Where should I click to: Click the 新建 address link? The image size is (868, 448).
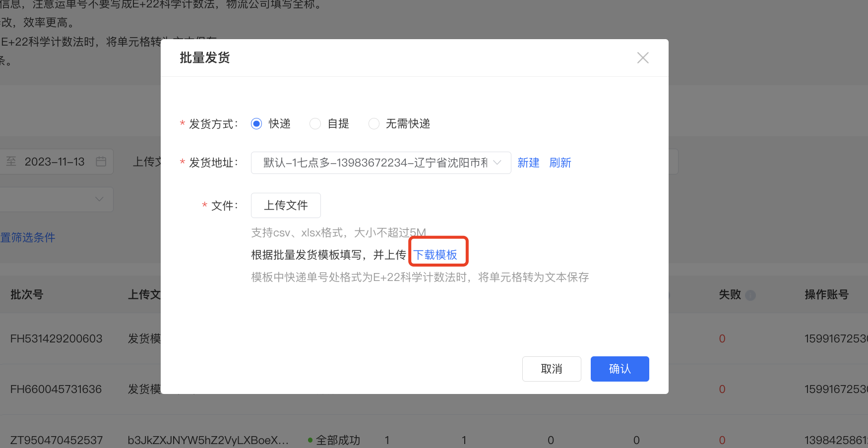pyautogui.click(x=528, y=163)
